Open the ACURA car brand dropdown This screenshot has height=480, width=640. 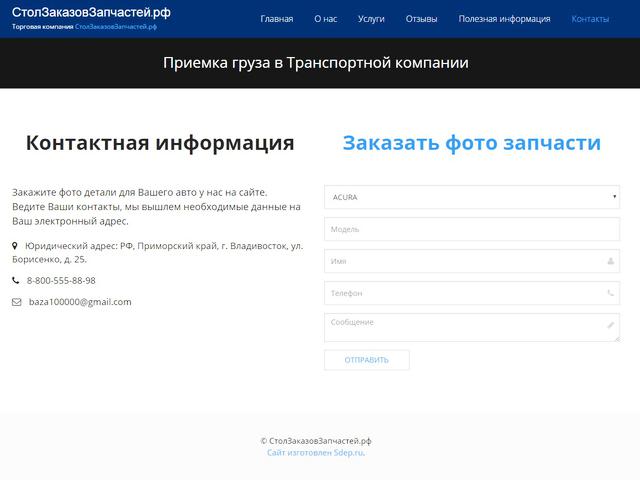point(472,197)
